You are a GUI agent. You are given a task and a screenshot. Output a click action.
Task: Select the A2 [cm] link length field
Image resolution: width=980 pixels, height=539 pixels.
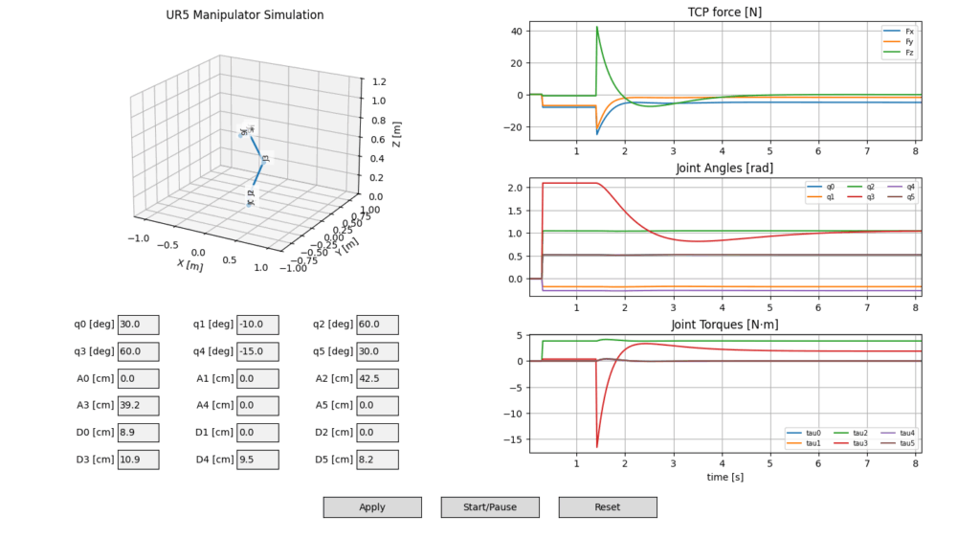[x=377, y=378]
